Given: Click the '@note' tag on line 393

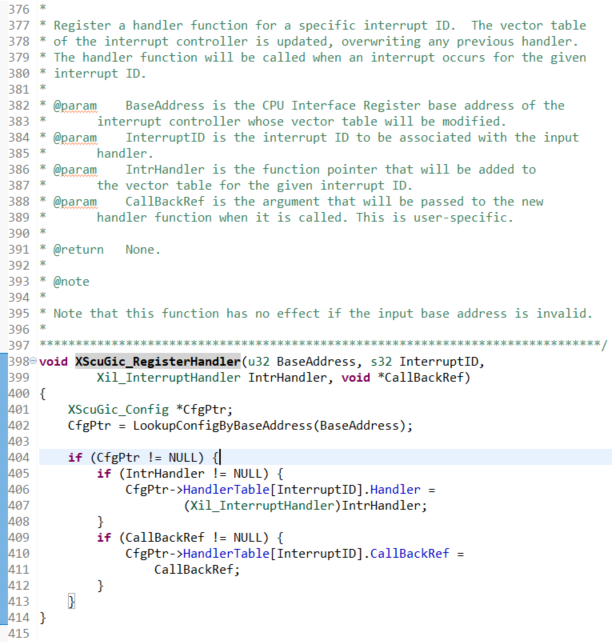Looking at the screenshot, I should pyautogui.click(x=71, y=282).
